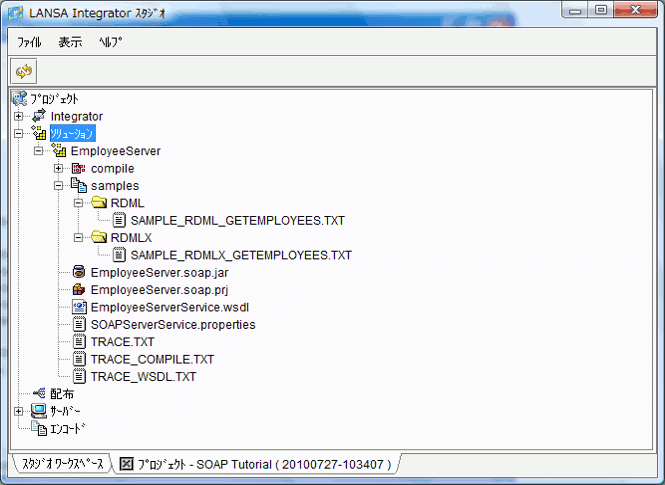Switch to the プロジェクト - SOAP Tutorial tab

pyautogui.click(x=256, y=464)
